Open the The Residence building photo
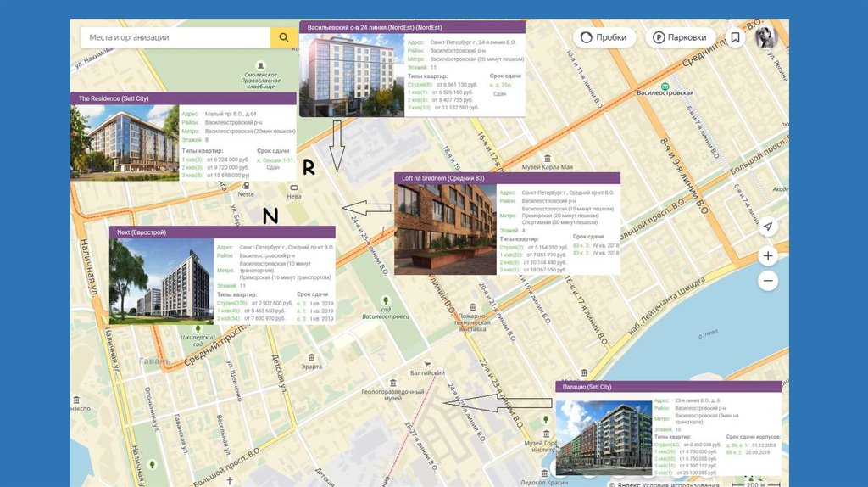The width and height of the screenshot is (868, 487). coord(125,143)
